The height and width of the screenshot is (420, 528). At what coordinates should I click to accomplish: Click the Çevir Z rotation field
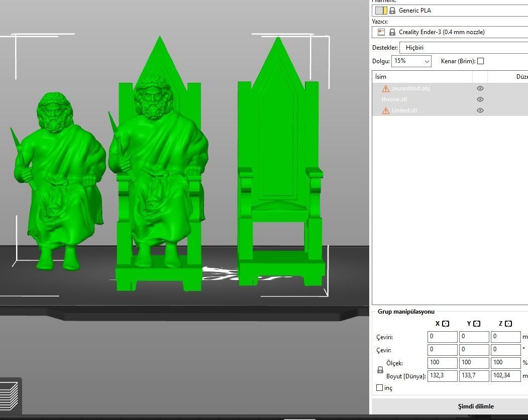coord(506,350)
